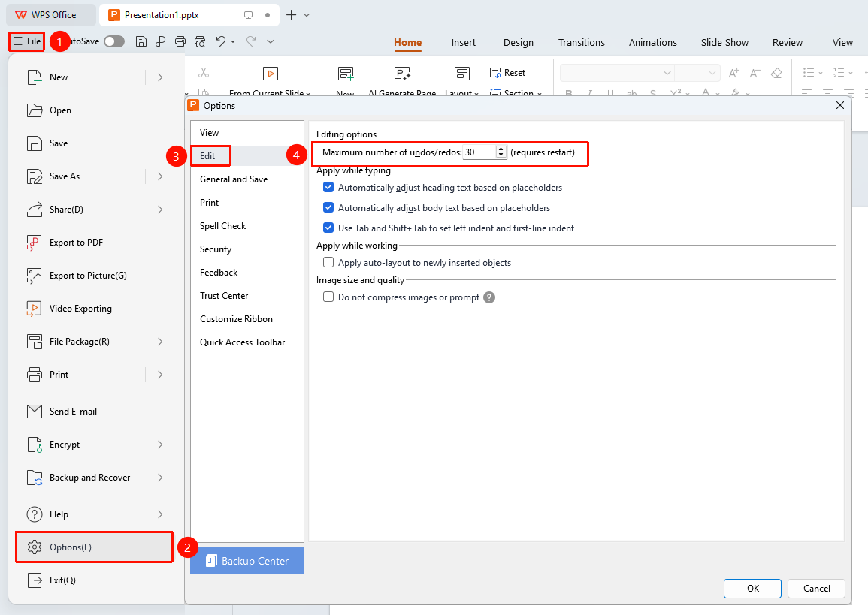Click the maximum undos/redos number field
This screenshot has height=615, width=868.
point(479,152)
